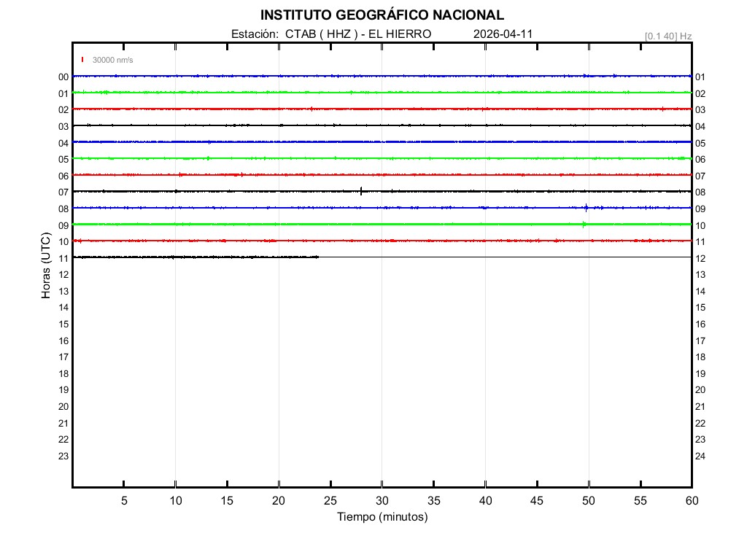Select the title INSTITUTO GEOGRÁFICO NACIONAL

coord(382,15)
